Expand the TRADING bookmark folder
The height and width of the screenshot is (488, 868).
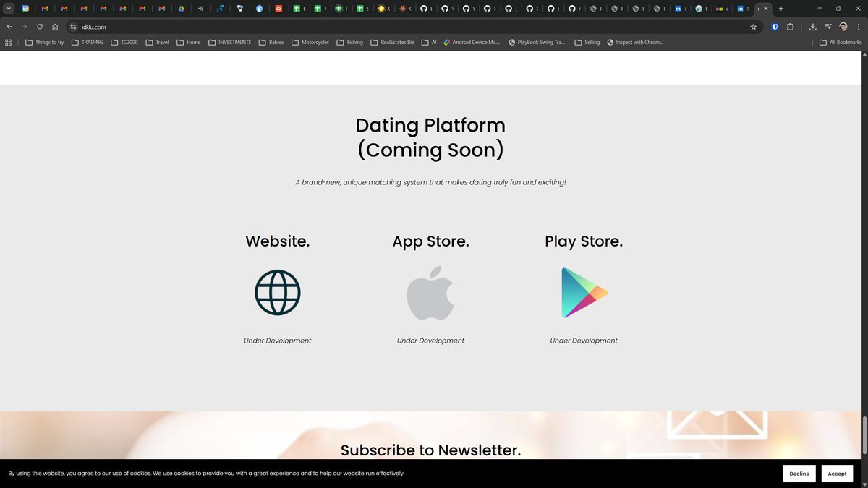[88, 43]
